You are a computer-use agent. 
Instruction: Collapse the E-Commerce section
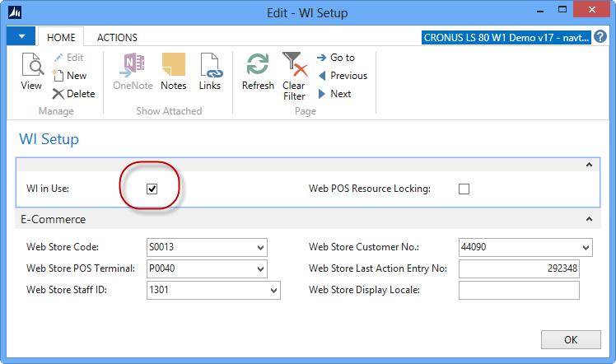tap(589, 220)
